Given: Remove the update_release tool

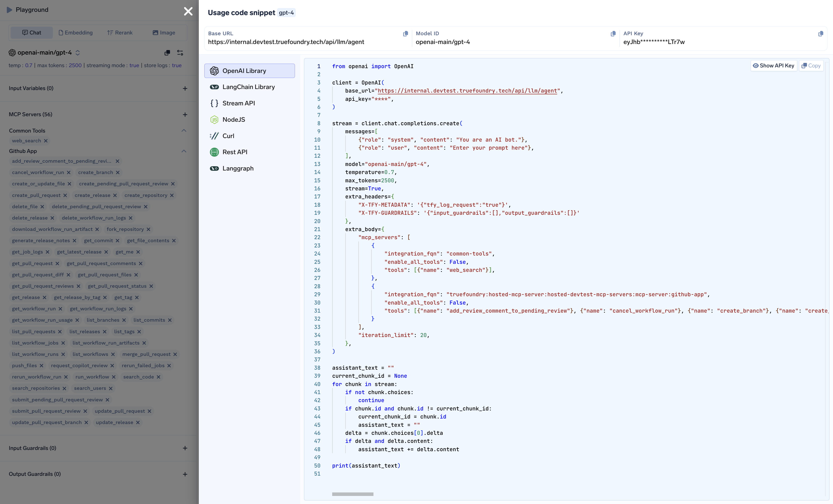Looking at the screenshot, I should (138, 422).
